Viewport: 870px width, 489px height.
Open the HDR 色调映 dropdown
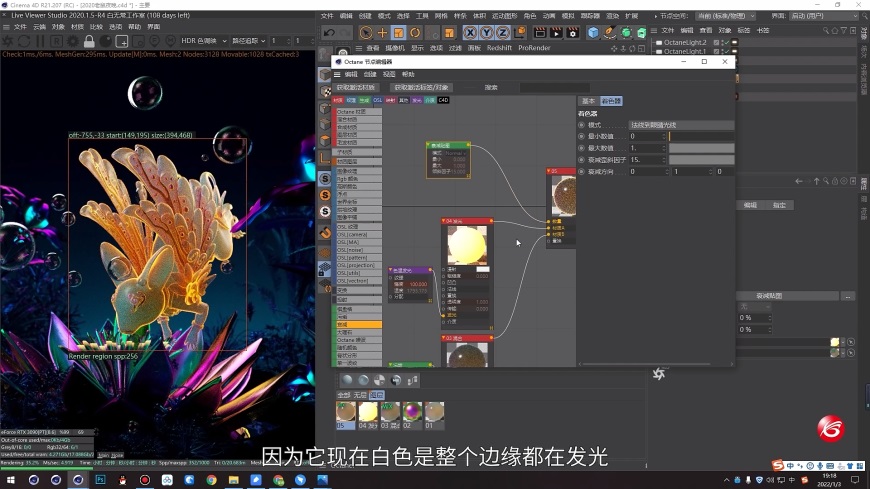[x=205, y=41]
